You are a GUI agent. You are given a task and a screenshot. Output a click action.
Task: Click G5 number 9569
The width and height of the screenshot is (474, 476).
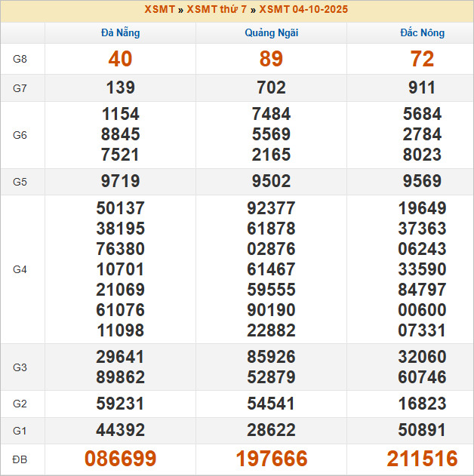(x=422, y=181)
